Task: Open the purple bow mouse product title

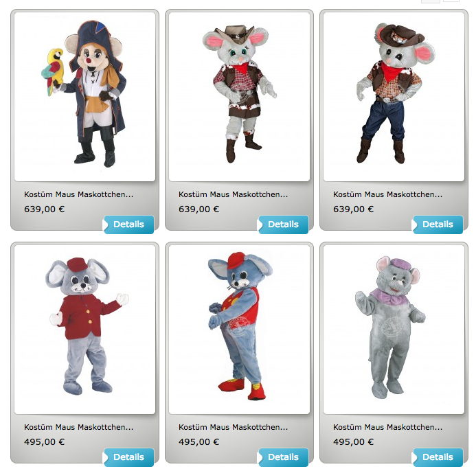Action: point(387,427)
